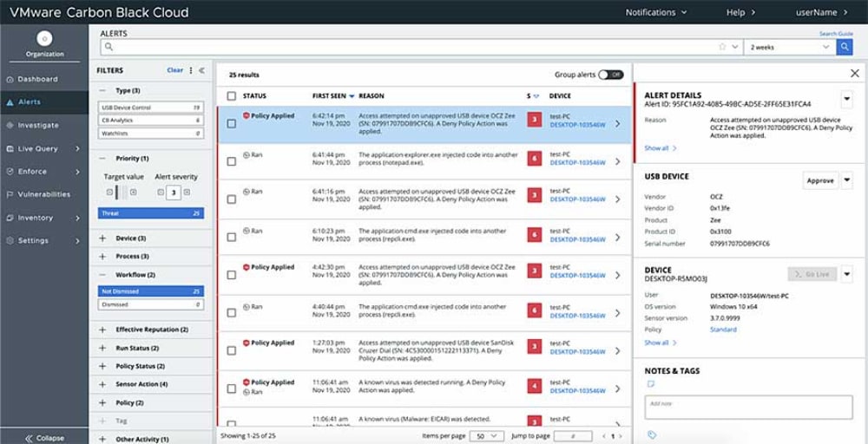Open the Alert Details actions dropdown
This screenshot has width=868, height=444.
(846, 100)
